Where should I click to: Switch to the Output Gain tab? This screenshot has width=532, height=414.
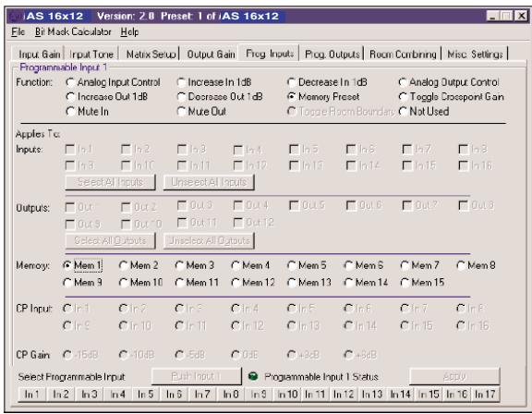pyautogui.click(x=211, y=54)
